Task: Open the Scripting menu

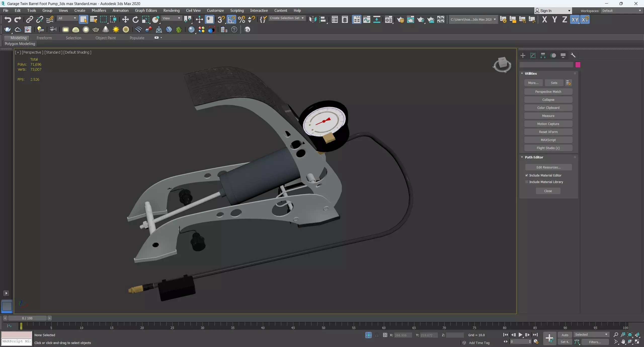Action: (x=237, y=11)
